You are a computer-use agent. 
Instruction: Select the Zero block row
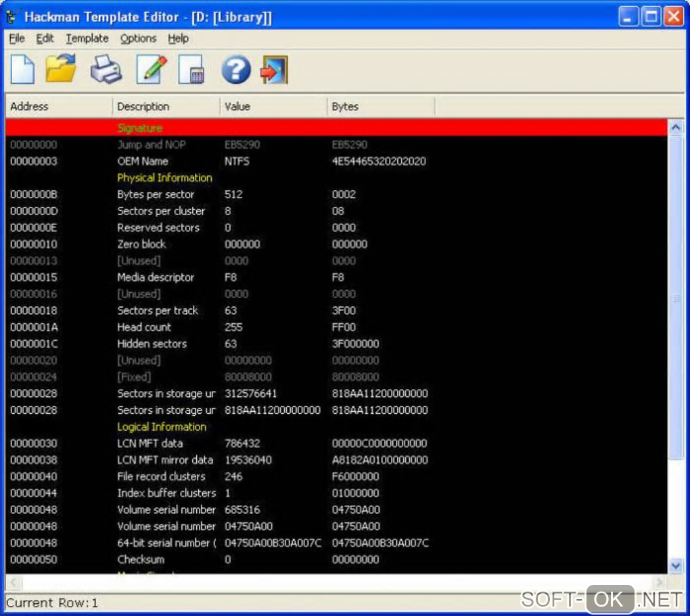click(336, 244)
